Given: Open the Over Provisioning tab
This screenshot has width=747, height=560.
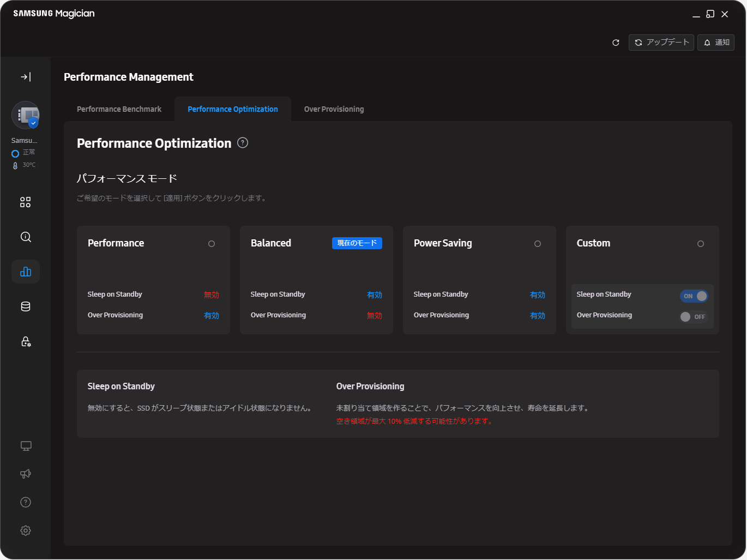Looking at the screenshot, I should 334,109.
